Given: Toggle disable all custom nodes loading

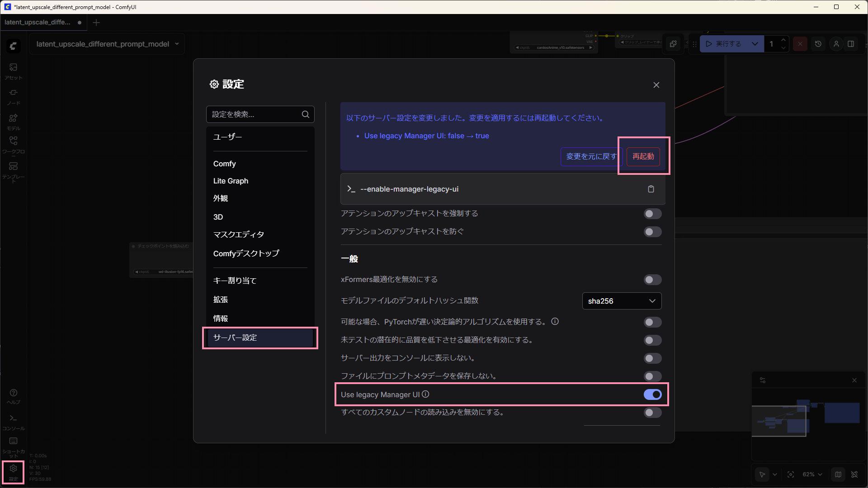Looking at the screenshot, I should coord(652,413).
